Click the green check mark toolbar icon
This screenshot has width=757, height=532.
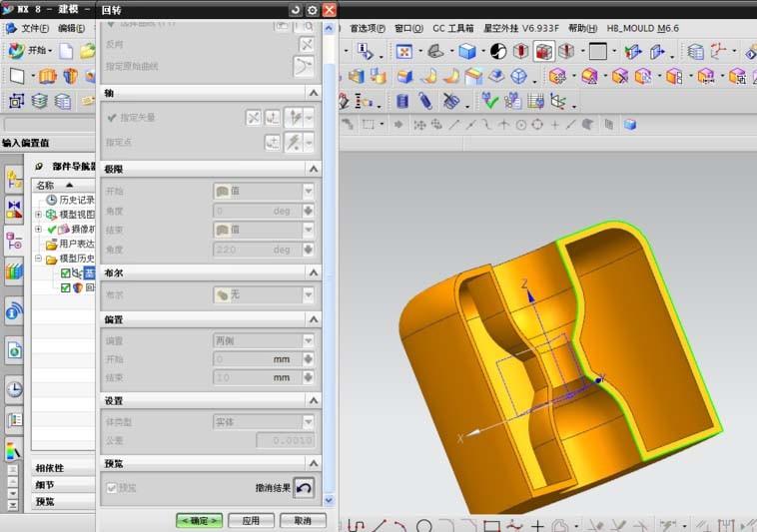coord(490,101)
